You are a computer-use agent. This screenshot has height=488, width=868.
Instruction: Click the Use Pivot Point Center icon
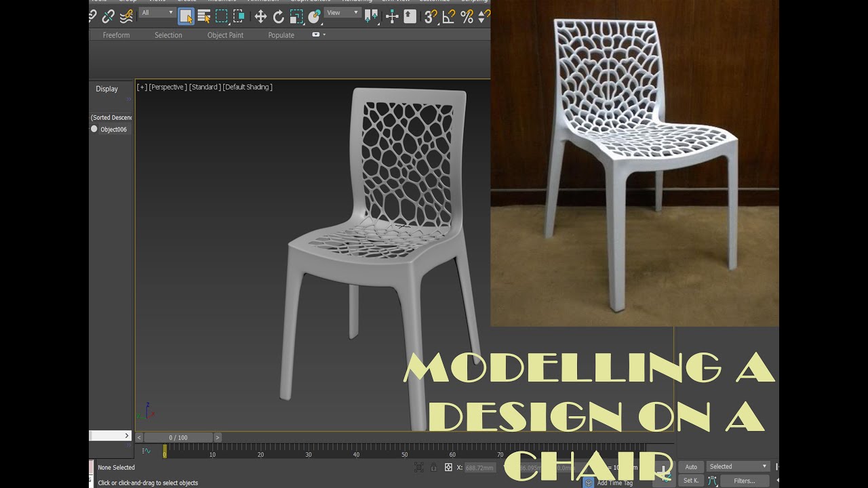[371, 17]
